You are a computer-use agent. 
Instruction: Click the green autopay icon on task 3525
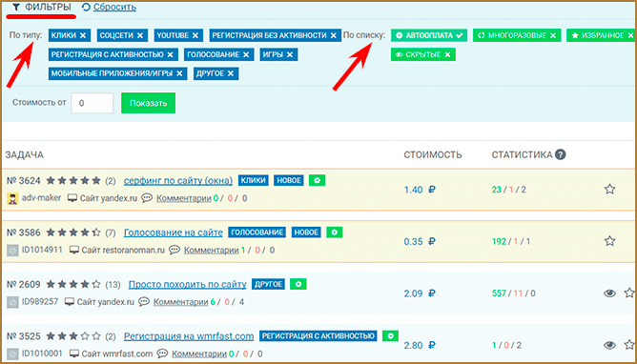tap(390, 336)
